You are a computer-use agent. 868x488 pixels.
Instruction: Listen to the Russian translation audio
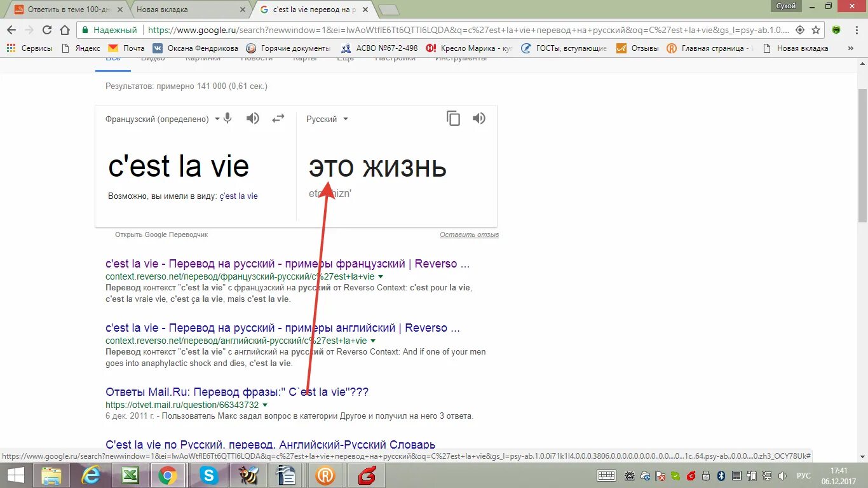pyautogui.click(x=479, y=118)
